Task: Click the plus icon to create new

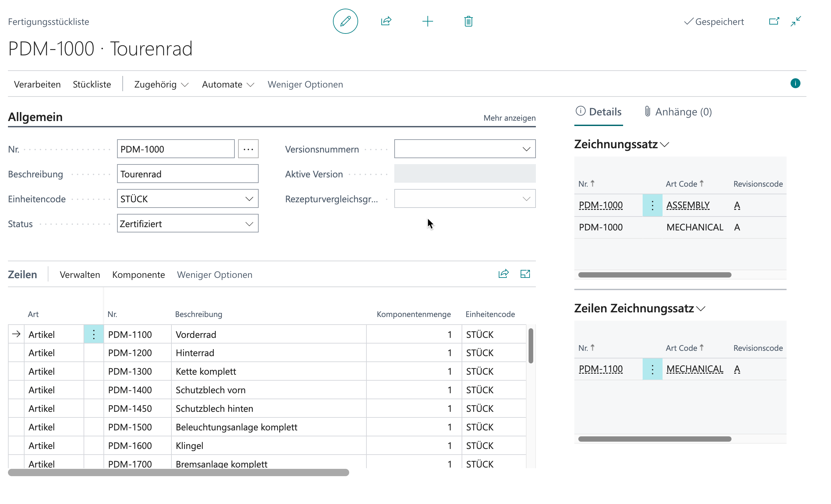Action: [x=427, y=21]
